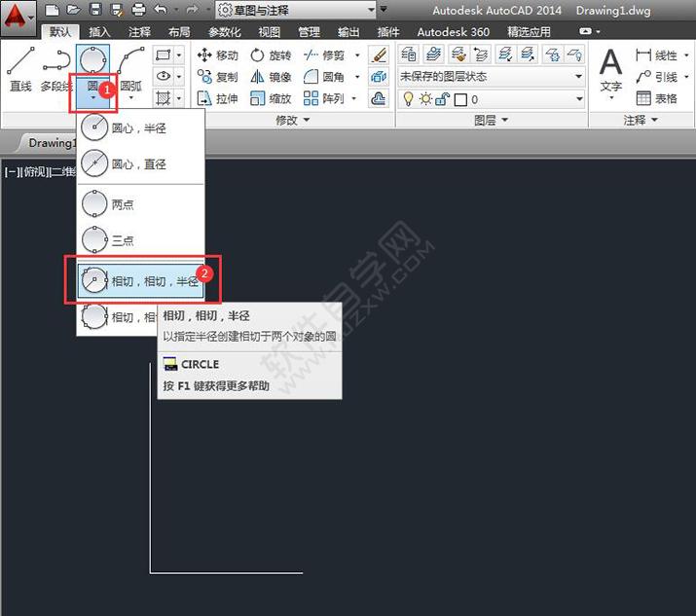Select the Array (阵列) tool
The width and height of the screenshot is (696, 616).
click(x=324, y=98)
